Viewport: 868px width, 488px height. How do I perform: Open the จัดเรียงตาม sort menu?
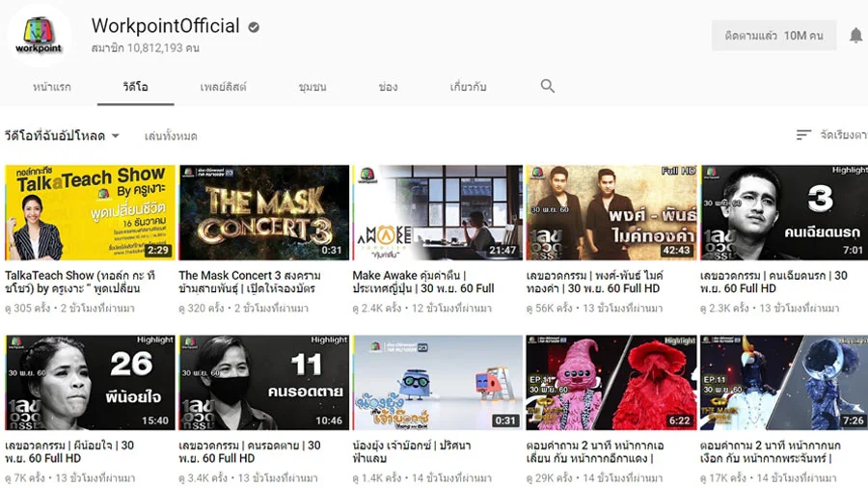843,135
